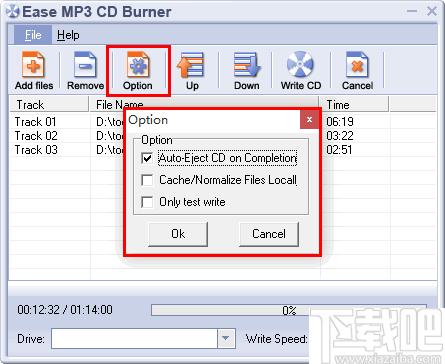This screenshot has width=445, height=364.
Task: Click the 03:22 time value
Action: (340, 136)
